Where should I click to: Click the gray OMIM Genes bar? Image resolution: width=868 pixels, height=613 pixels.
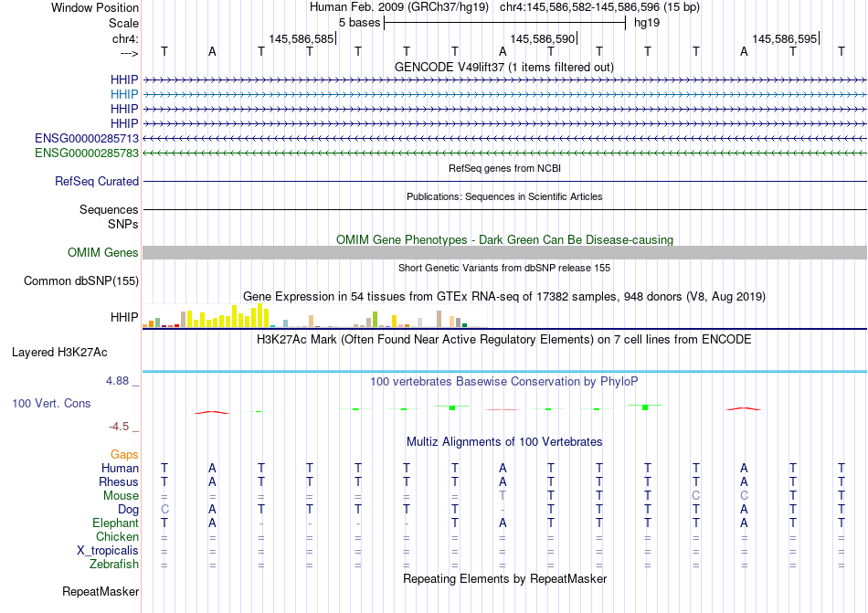tap(504, 253)
